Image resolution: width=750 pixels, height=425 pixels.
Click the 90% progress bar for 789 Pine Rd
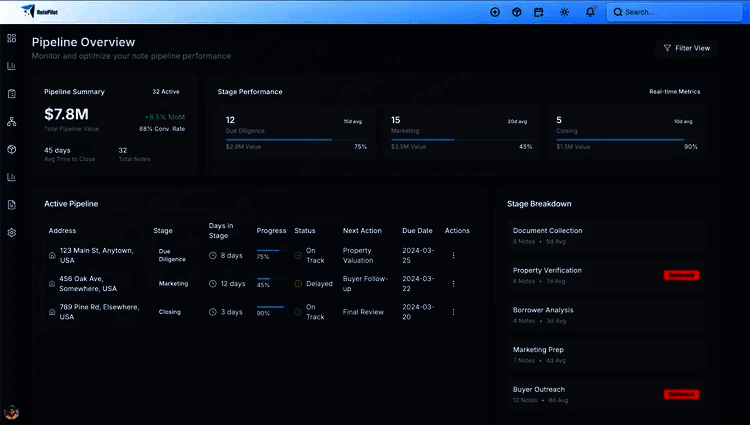click(x=270, y=307)
